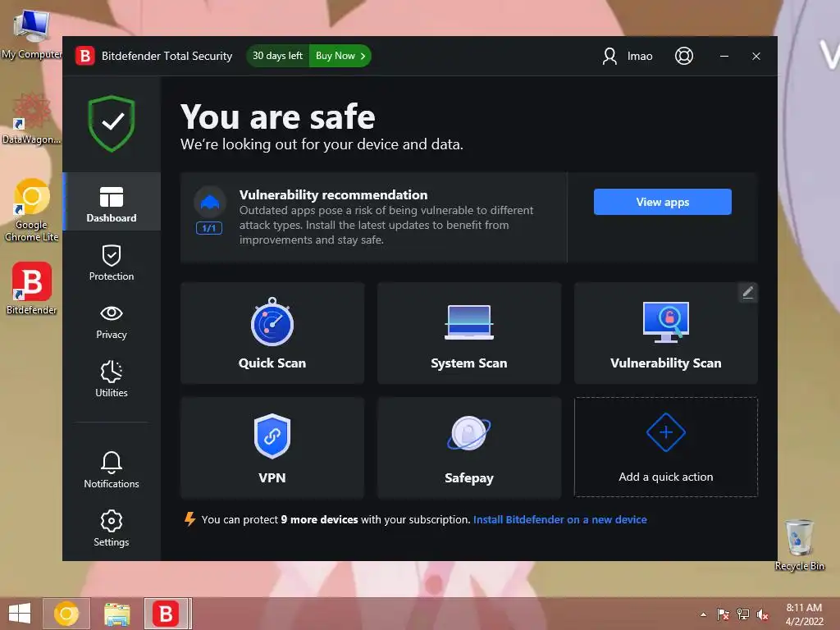Screen dimensions: 840x630
Task: Close the Bitdefender window
Action: [x=756, y=56]
